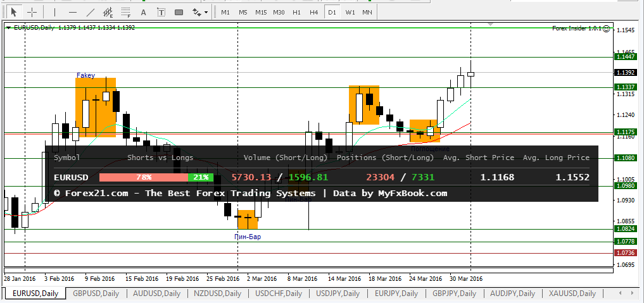Click the 1.0824 price level label
The height and width of the screenshot is (303, 644).
(625, 229)
